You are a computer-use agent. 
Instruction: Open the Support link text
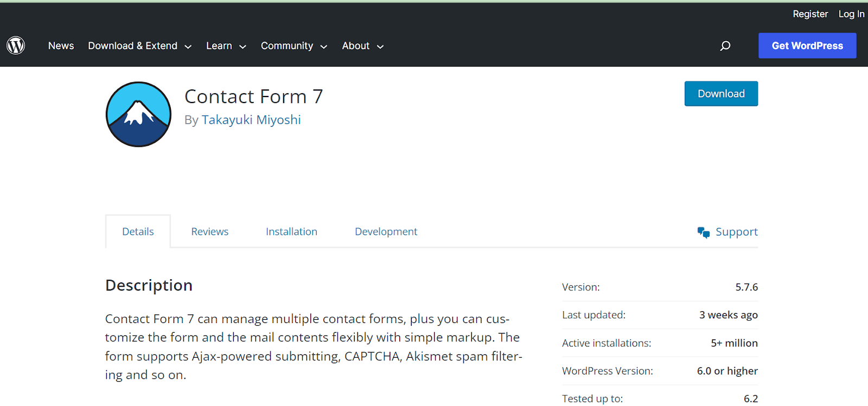737,232
